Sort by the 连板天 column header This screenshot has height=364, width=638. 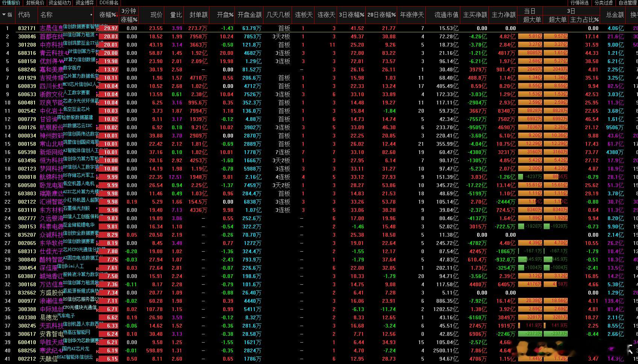click(304, 15)
